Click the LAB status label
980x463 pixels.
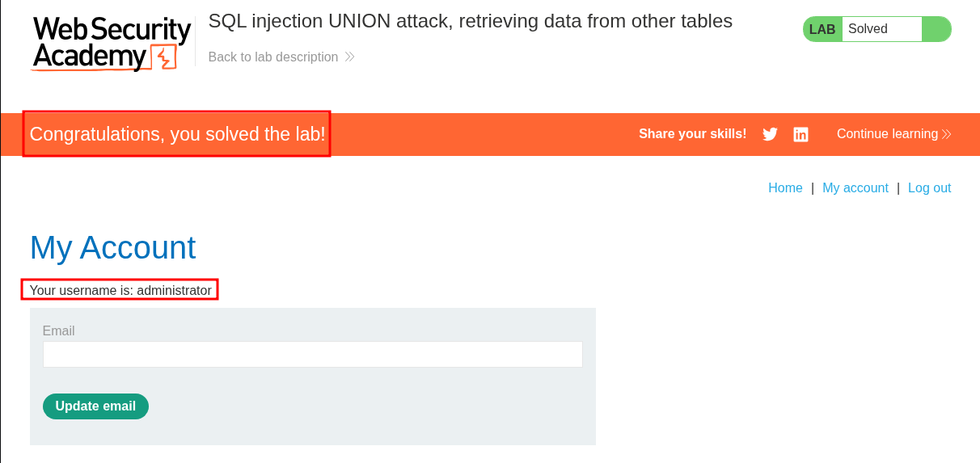(x=822, y=29)
